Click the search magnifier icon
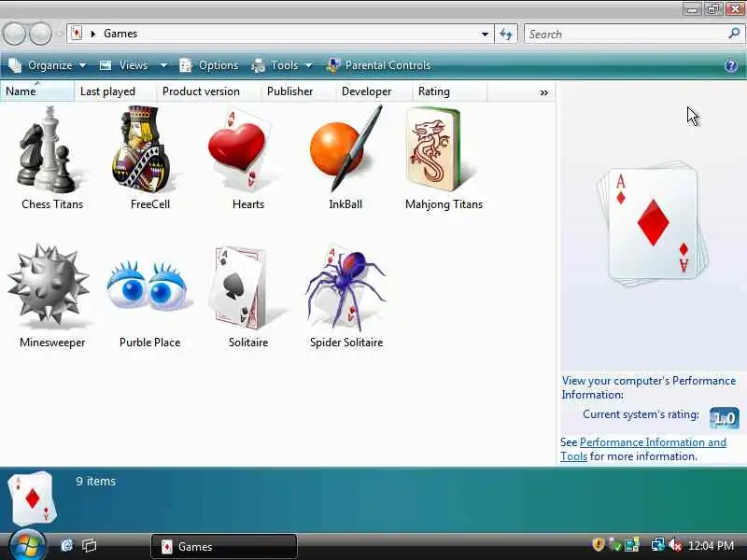The image size is (747, 560). tap(734, 34)
